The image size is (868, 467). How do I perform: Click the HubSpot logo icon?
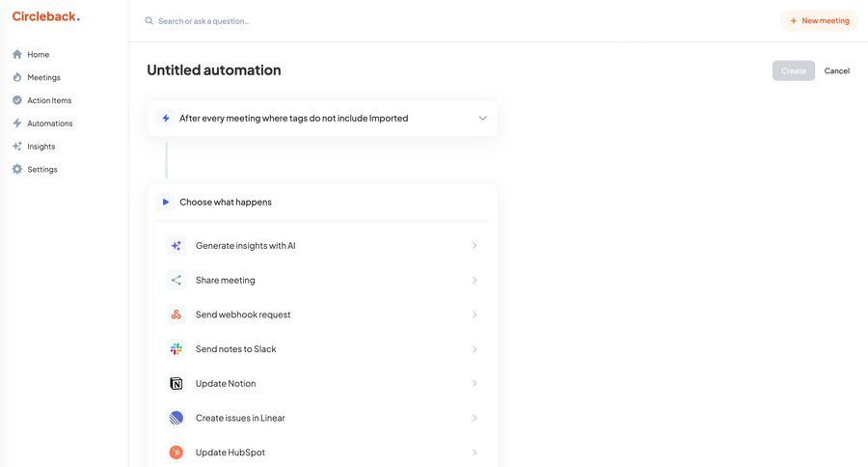click(x=176, y=453)
